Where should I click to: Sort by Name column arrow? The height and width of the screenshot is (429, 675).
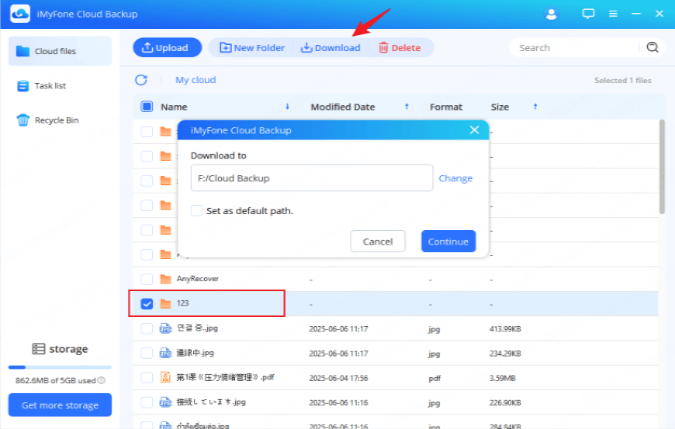pyautogui.click(x=287, y=106)
